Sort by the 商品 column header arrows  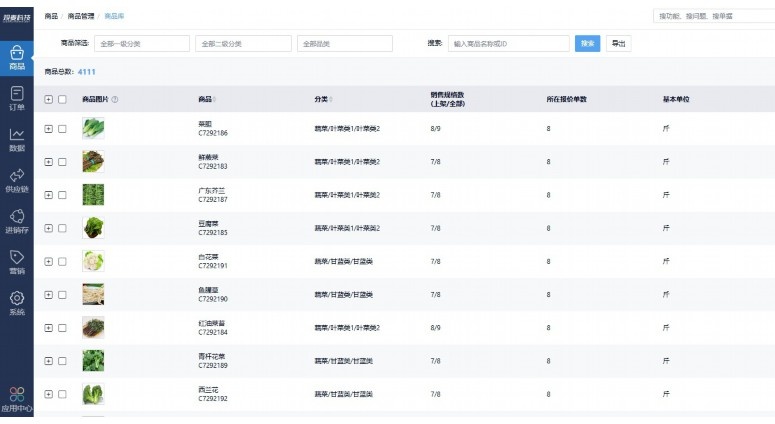[215, 99]
